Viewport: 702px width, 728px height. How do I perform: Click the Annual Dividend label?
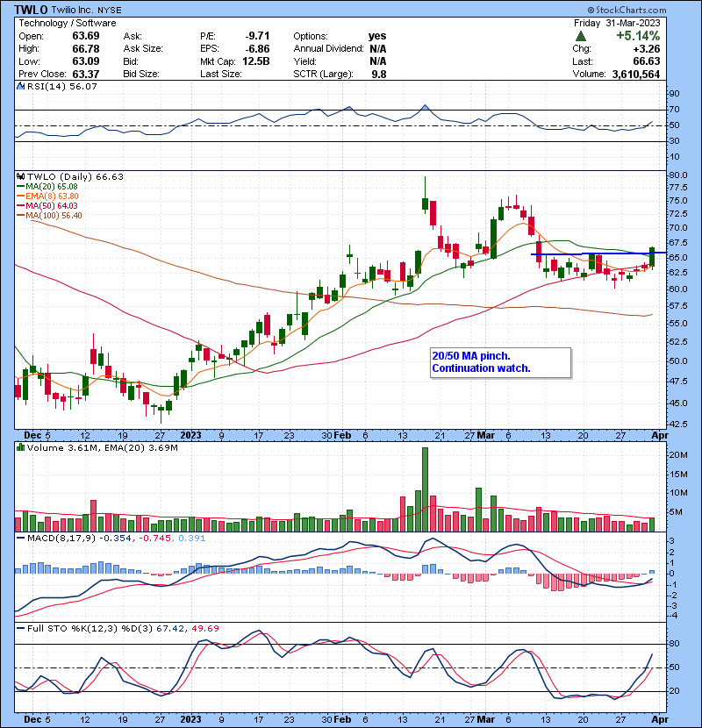click(328, 48)
